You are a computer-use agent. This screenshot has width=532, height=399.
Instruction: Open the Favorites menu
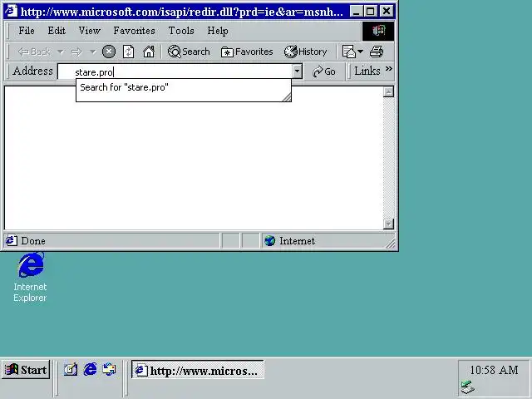[x=134, y=31]
